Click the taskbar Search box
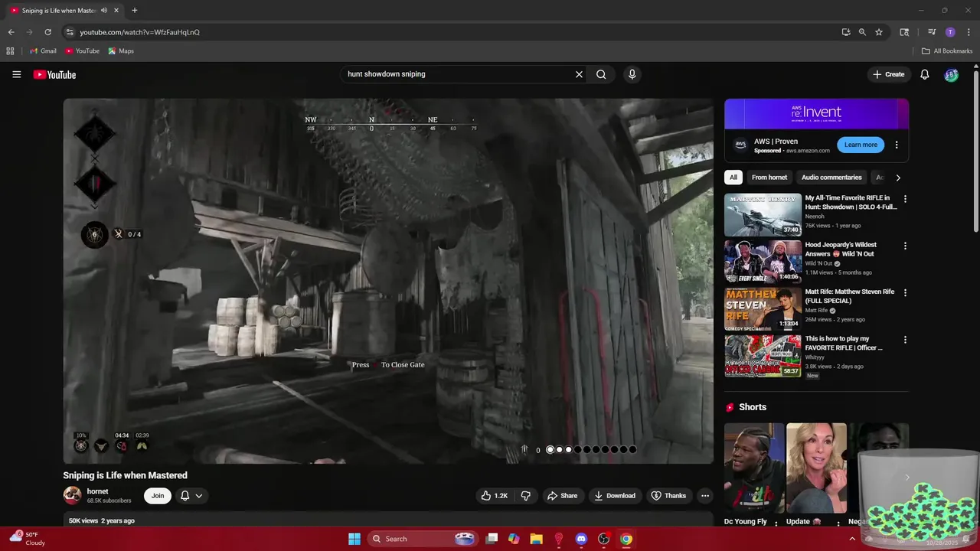 [x=423, y=539]
